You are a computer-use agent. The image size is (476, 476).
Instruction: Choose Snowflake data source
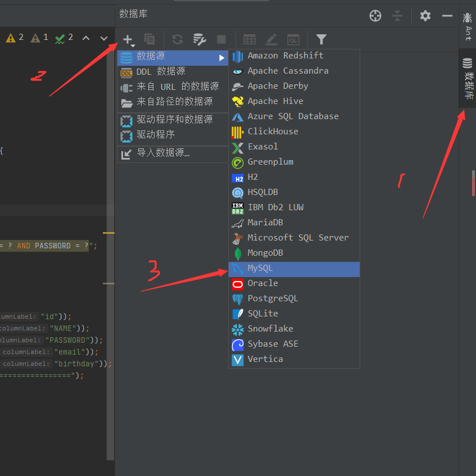(294, 330)
